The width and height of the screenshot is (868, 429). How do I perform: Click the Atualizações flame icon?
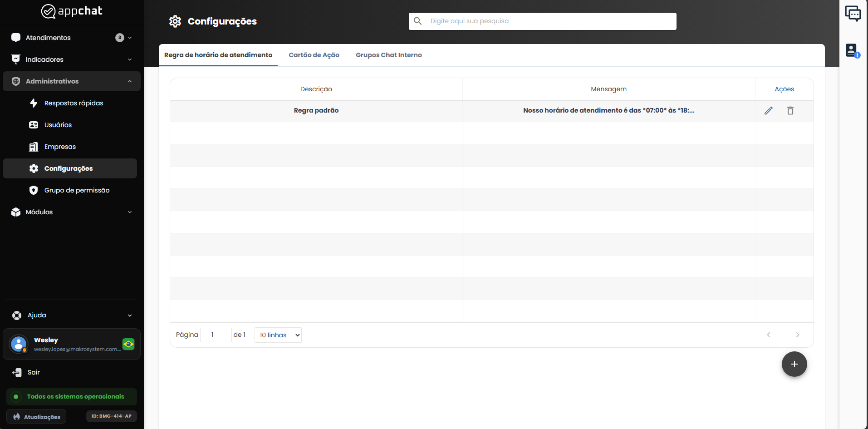(17, 417)
